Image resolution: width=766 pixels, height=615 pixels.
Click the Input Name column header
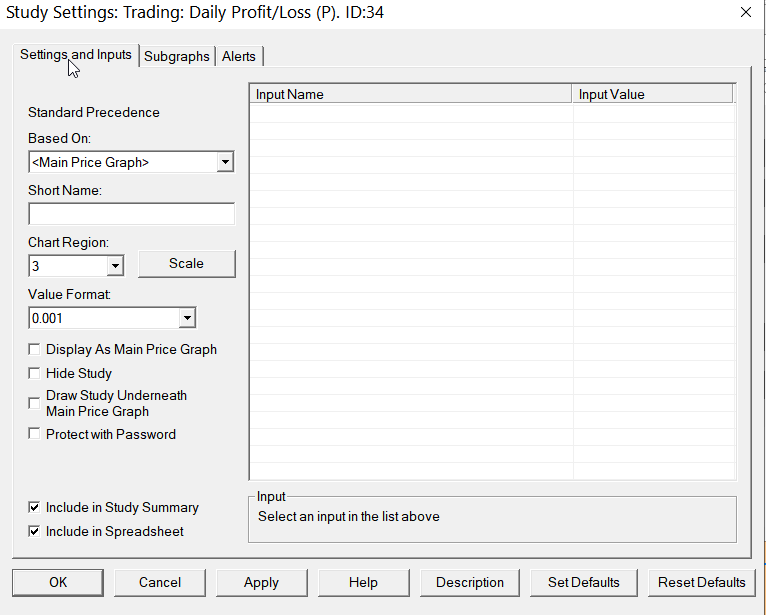tap(410, 94)
